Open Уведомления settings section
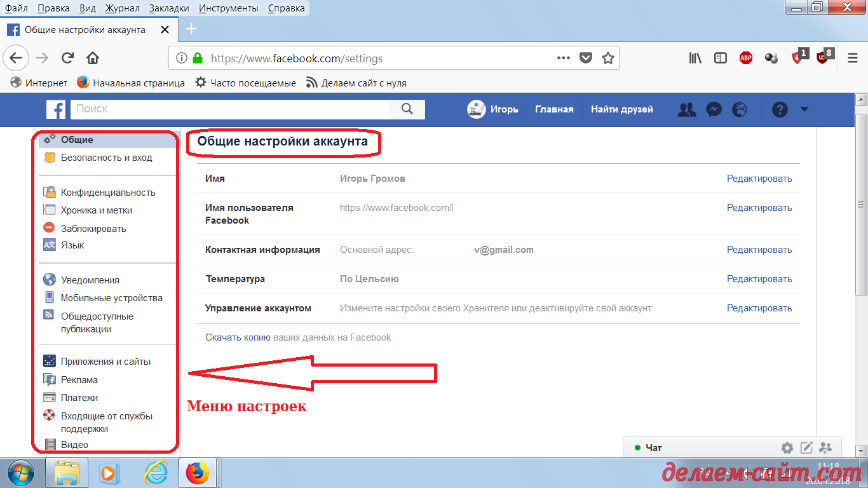 [90, 280]
